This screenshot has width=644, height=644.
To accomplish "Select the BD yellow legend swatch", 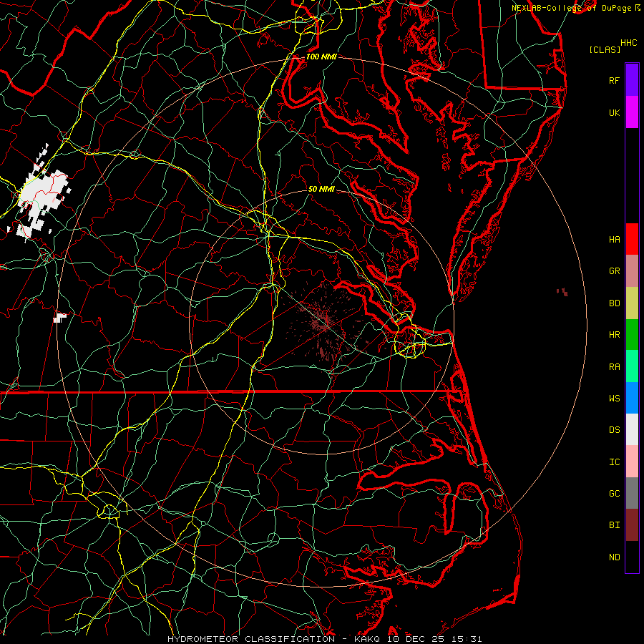I will 632,303.
